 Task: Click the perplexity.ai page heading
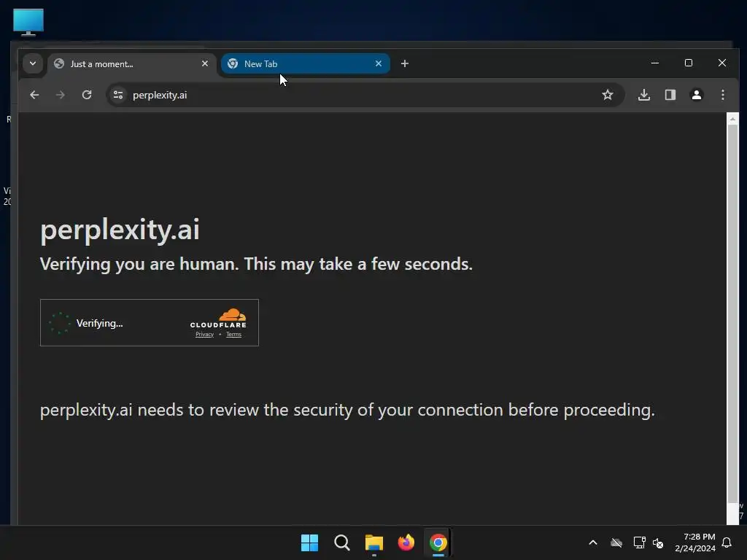click(120, 230)
